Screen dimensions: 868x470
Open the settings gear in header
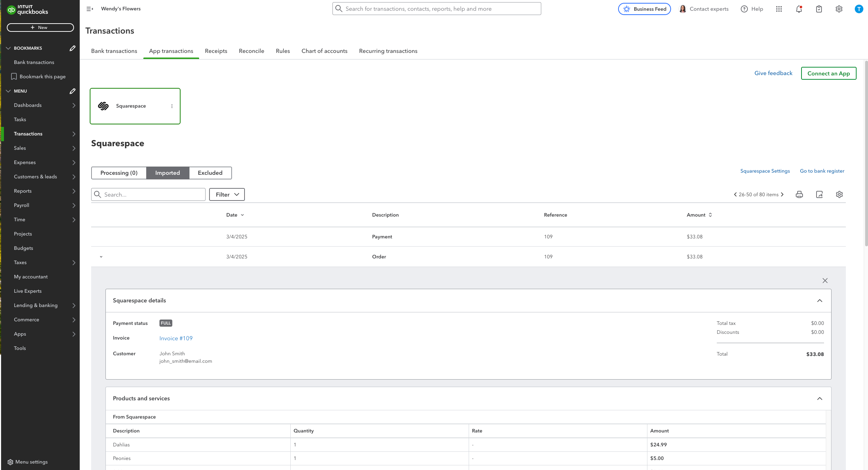click(839, 9)
